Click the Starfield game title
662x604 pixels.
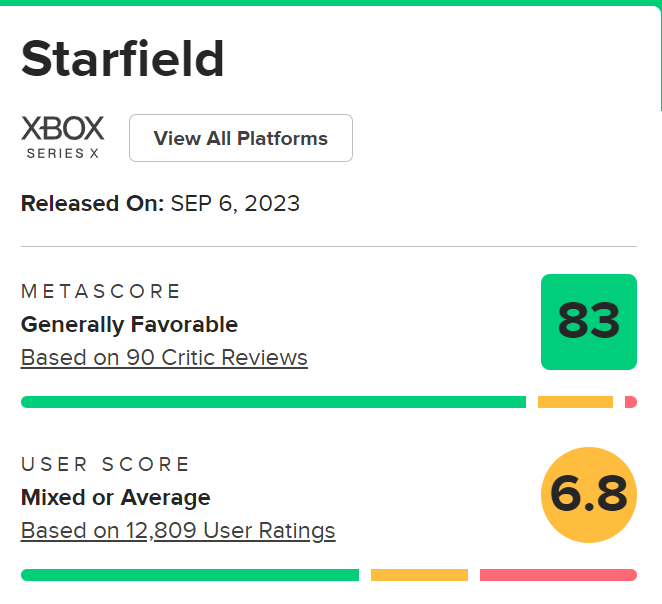click(x=123, y=59)
